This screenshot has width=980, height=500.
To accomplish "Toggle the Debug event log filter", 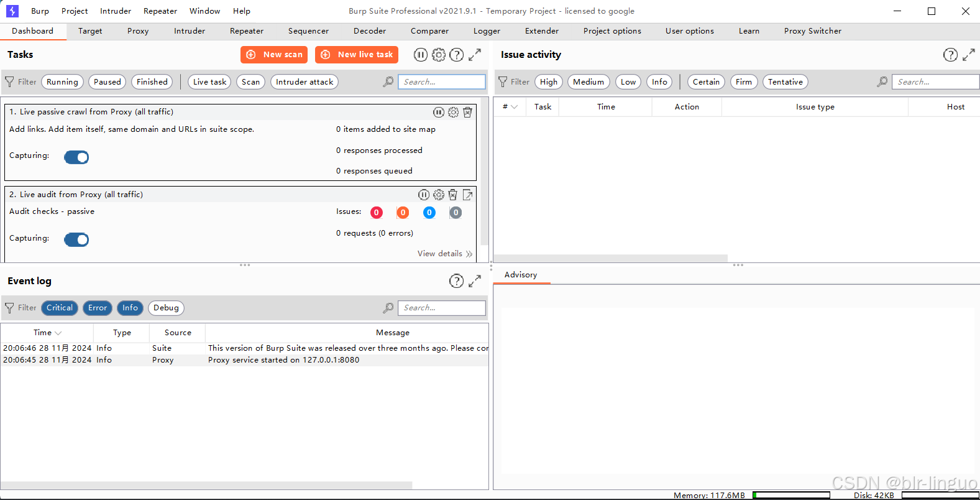I will [166, 308].
